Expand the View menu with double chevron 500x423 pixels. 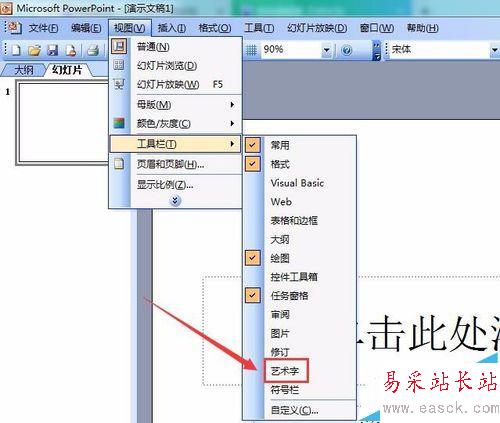[175, 200]
